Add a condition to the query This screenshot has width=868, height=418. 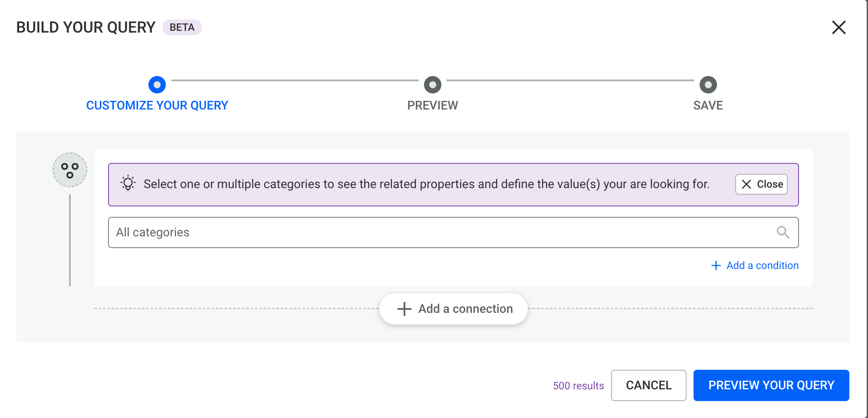coord(762,265)
